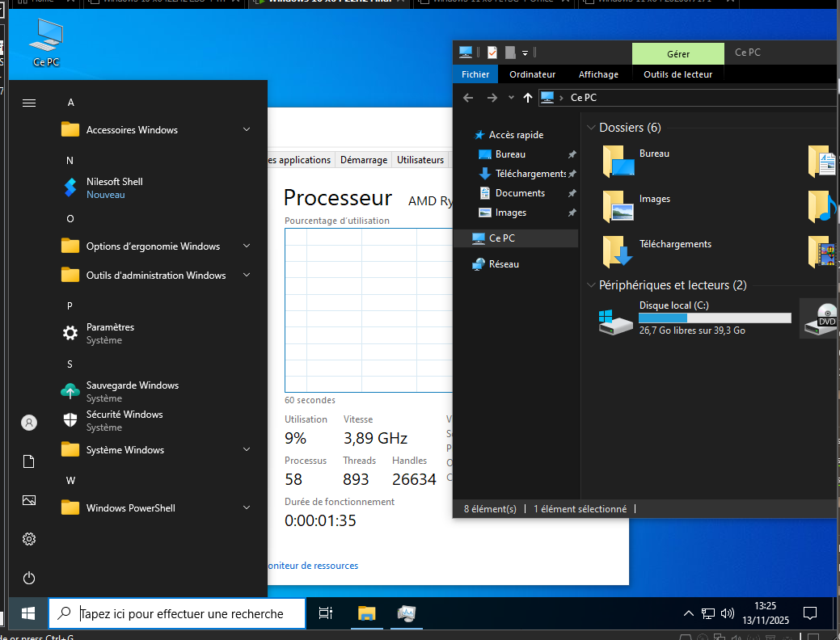Open Paramètres gear in app list
Screen dimensions: 840x640
70,333
